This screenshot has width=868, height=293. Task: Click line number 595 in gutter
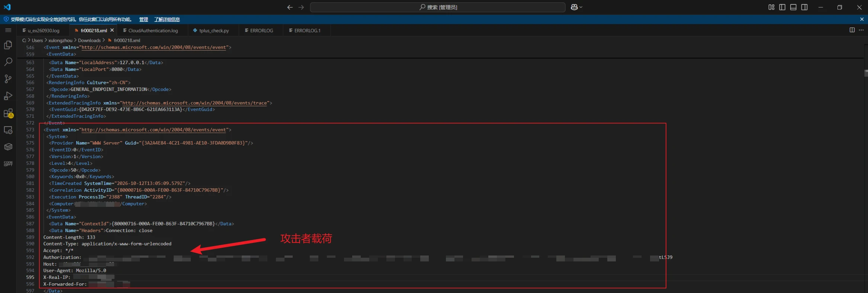pos(30,277)
